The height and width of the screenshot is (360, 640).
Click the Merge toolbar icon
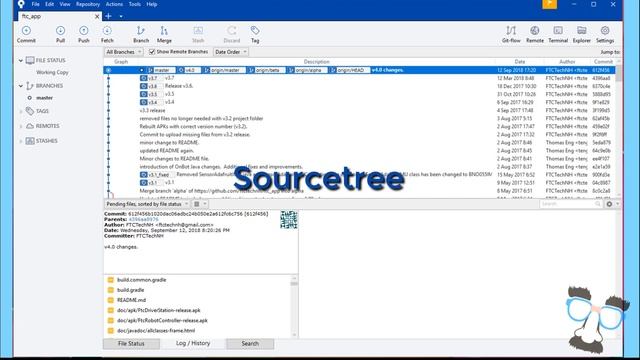coord(164,34)
